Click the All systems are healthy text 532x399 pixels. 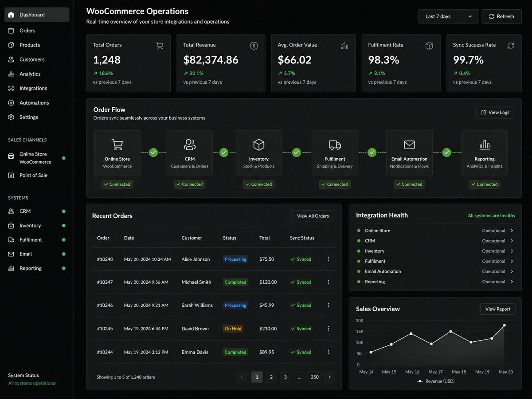(x=492, y=215)
